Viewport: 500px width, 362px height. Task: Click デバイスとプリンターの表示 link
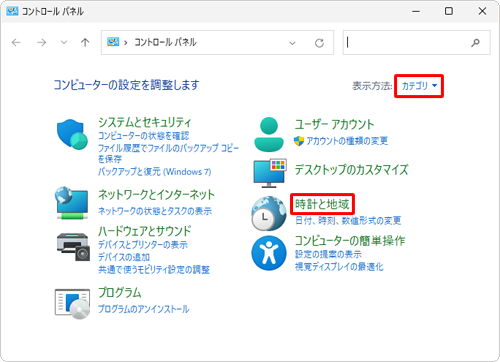tap(143, 245)
